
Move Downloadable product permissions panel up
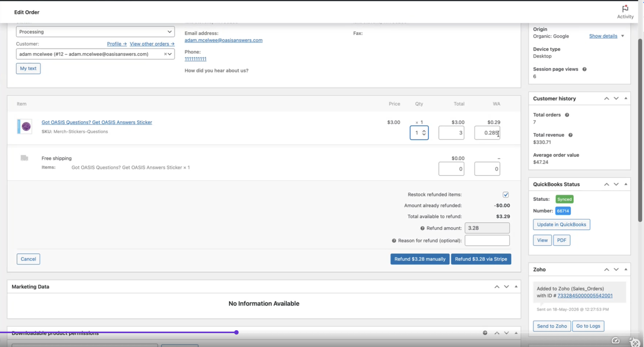(497, 333)
